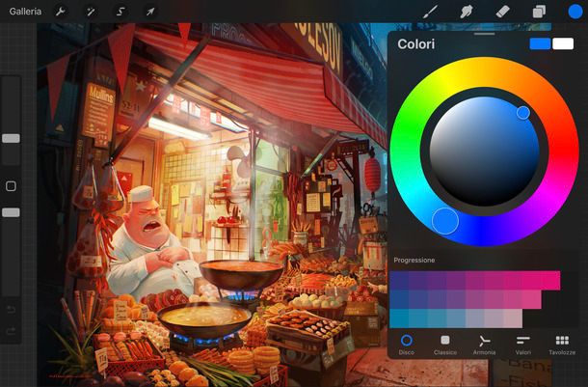Viewport: 588px width, 387px height.
Task: Pick the pale pink bottom-row Progressione swatch
Action: pyautogui.click(x=513, y=318)
